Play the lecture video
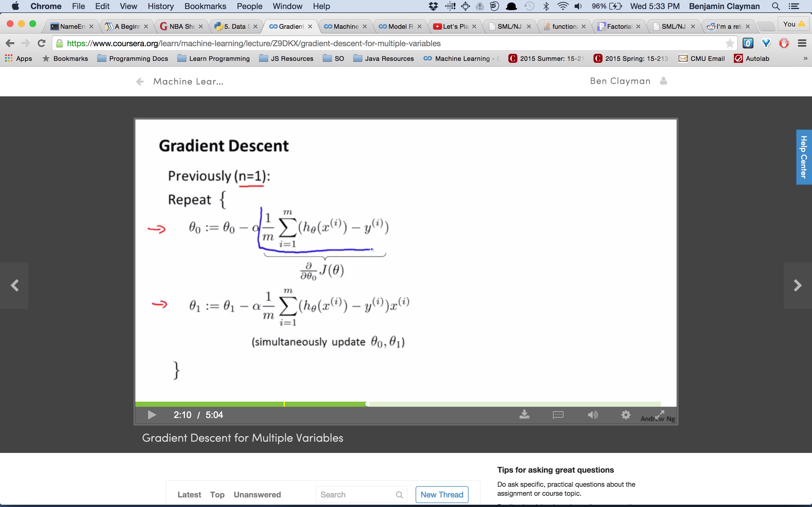 point(152,415)
